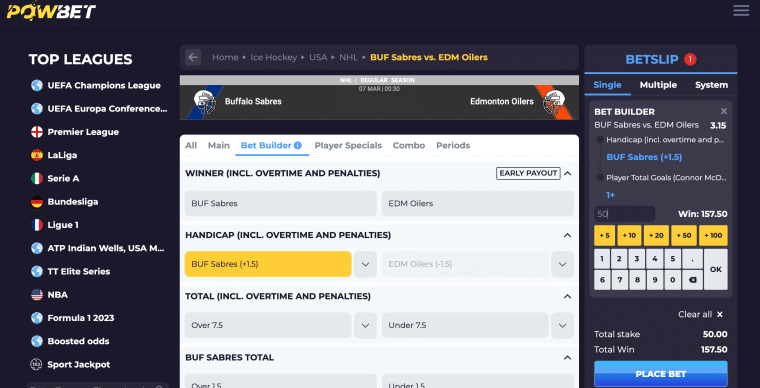
Task: Open the Under 7.5 line dropdown
Action: pyautogui.click(x=563, y=326)
